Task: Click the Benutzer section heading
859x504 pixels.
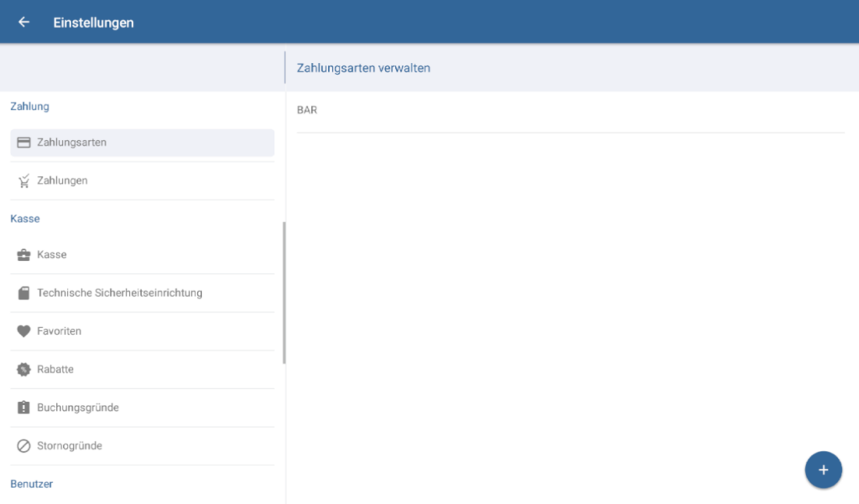Action: tap(32, 484)
